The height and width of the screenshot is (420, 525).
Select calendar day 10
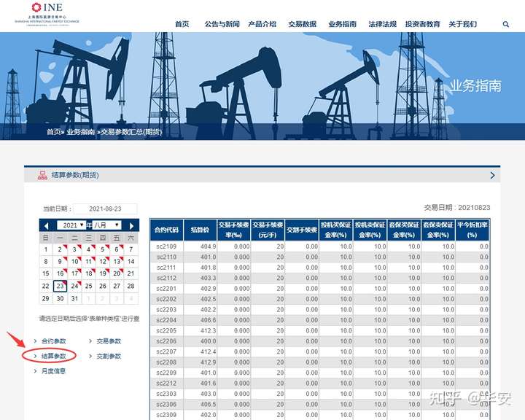coord(74,262)
